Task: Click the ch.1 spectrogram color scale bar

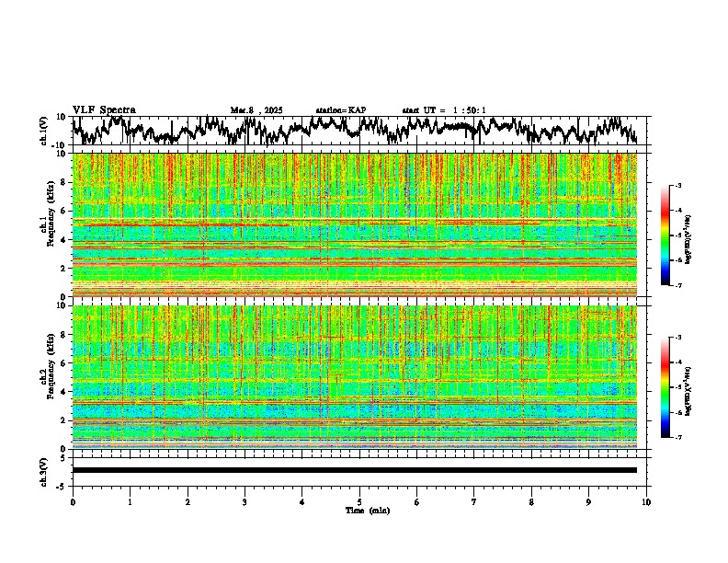Action: coord(665,236)
